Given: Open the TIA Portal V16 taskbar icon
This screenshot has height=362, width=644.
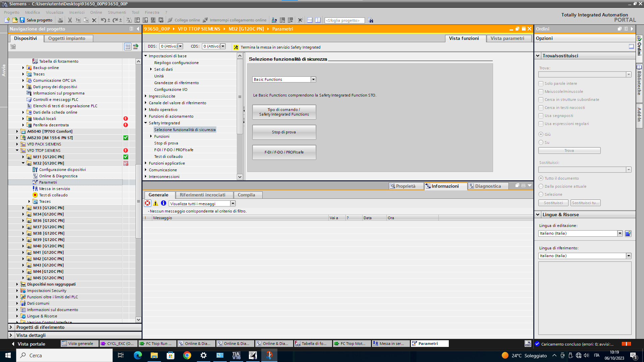Looking at the screenshot, I should pyautogui.click(x=236, y=355).
